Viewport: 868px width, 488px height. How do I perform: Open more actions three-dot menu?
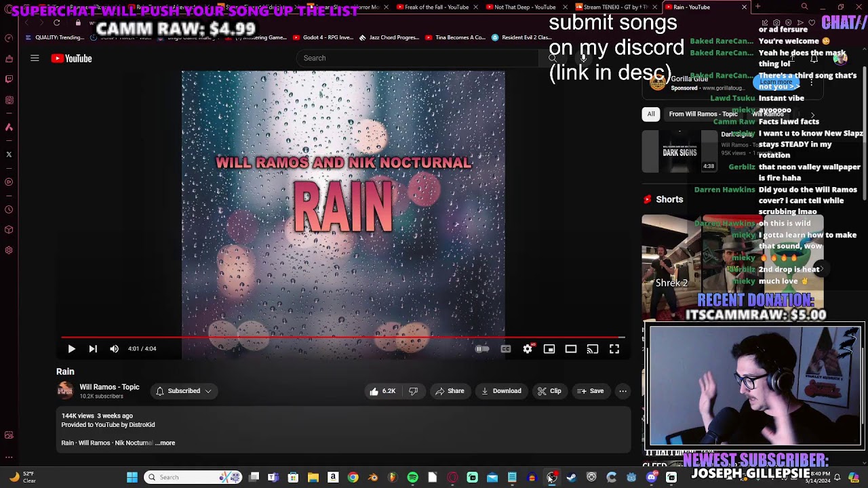(623, 391)
